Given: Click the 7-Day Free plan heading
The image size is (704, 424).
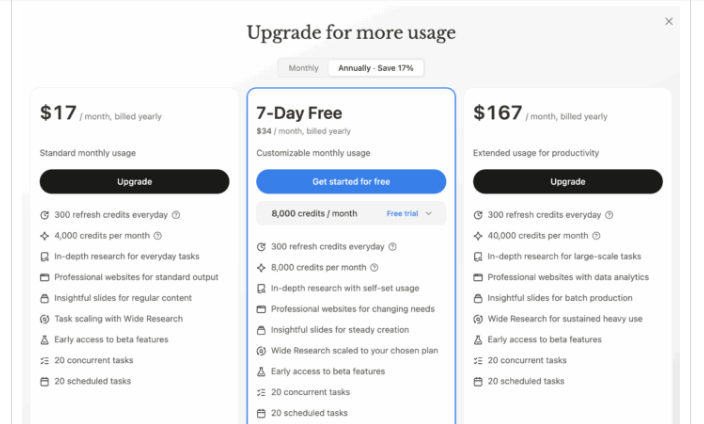Looking at the screenshot, I should point(301,113).
